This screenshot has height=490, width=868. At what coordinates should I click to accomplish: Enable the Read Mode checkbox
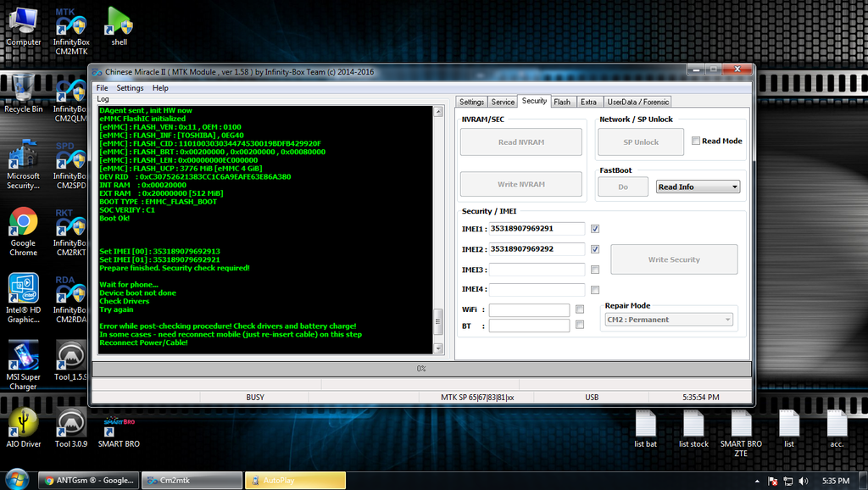coord(696,141)
